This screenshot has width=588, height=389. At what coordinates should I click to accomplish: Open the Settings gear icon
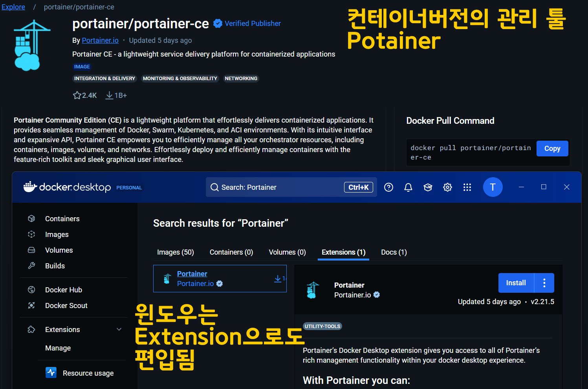pos(447,187)
